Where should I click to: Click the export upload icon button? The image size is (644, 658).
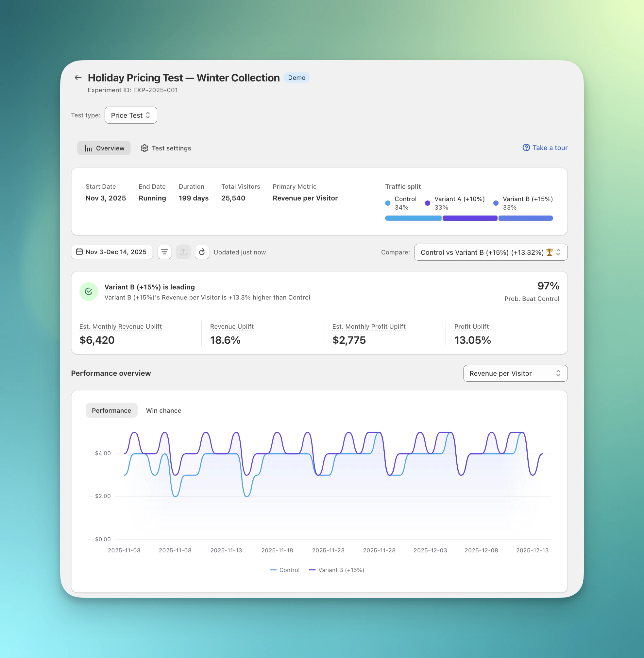[183, 252]
